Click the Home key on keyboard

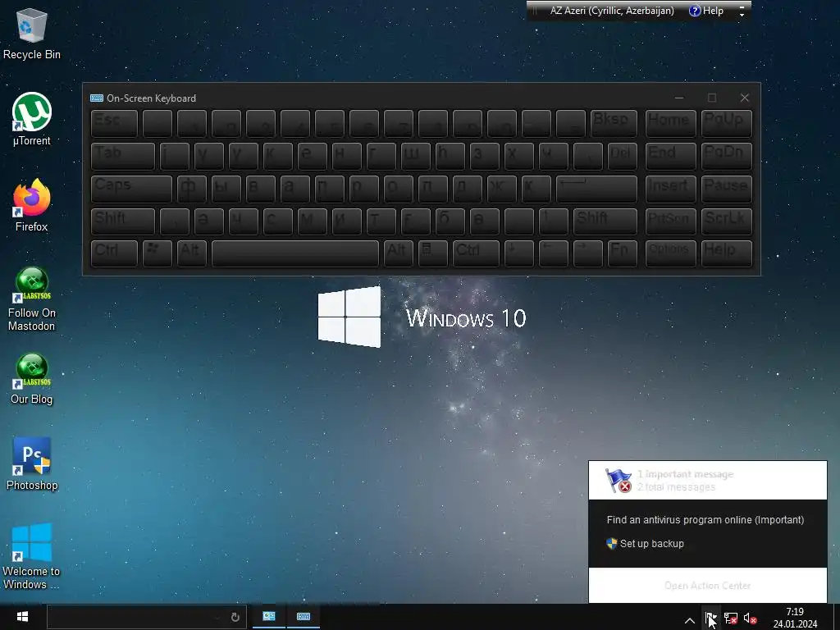[671, 123]
